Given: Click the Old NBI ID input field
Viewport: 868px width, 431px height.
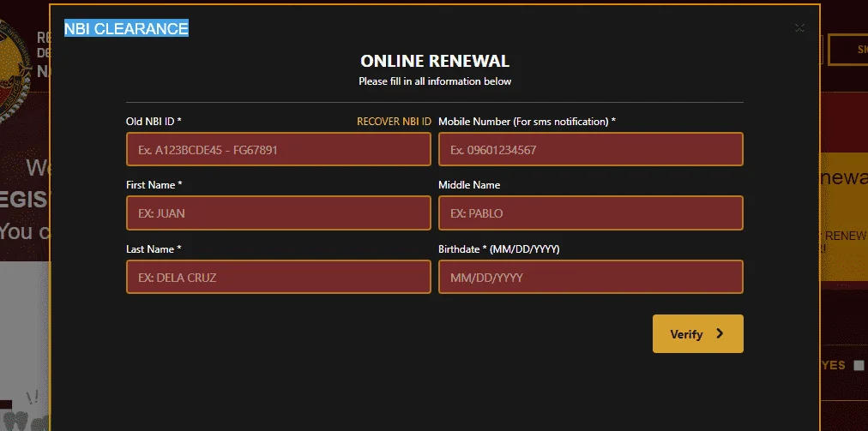Looking at the screenshot, I should point(279,149).
